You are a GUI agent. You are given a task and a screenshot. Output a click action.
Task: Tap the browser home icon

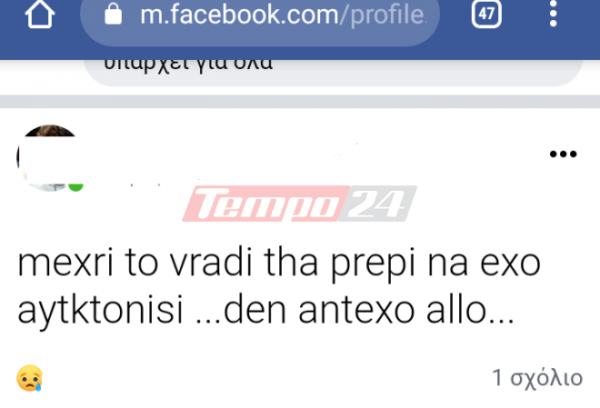[x=39, y=14]
